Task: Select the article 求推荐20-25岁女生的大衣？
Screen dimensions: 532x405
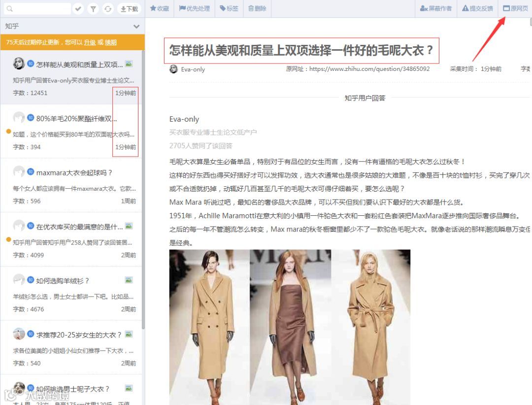Action: (x=71, y=347)
